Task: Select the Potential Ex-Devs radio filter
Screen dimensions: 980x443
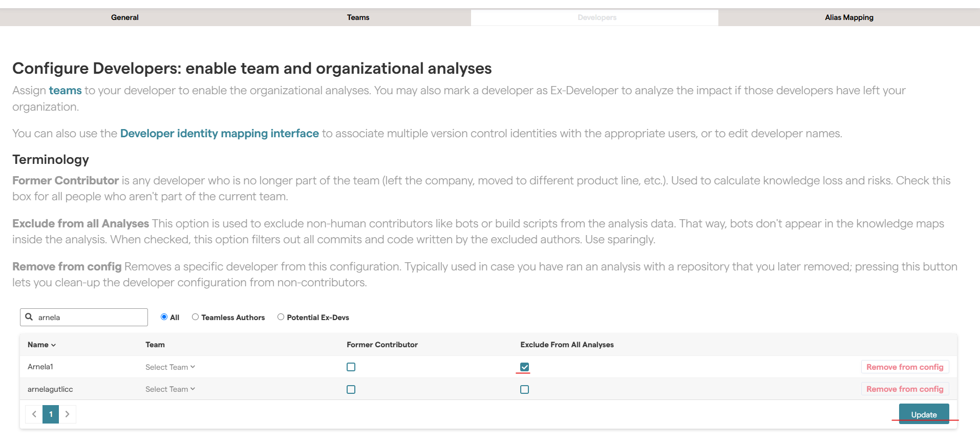Action: pos(281,317)
